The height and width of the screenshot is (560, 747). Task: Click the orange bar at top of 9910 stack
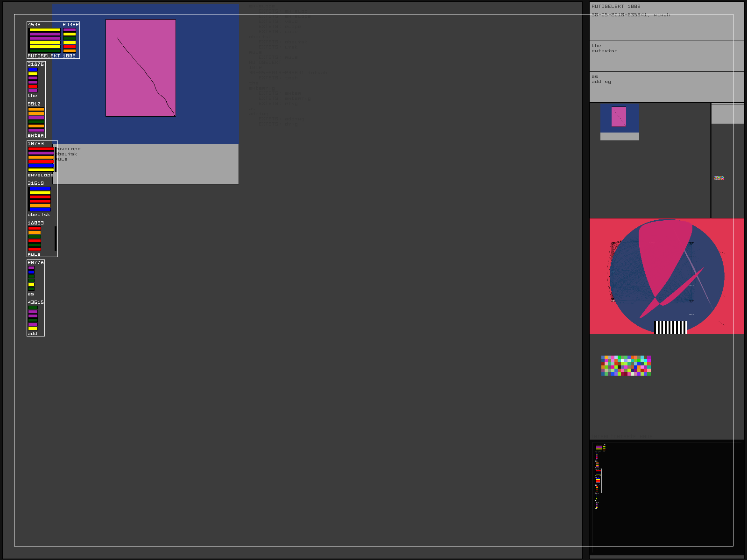click(36, 109)
